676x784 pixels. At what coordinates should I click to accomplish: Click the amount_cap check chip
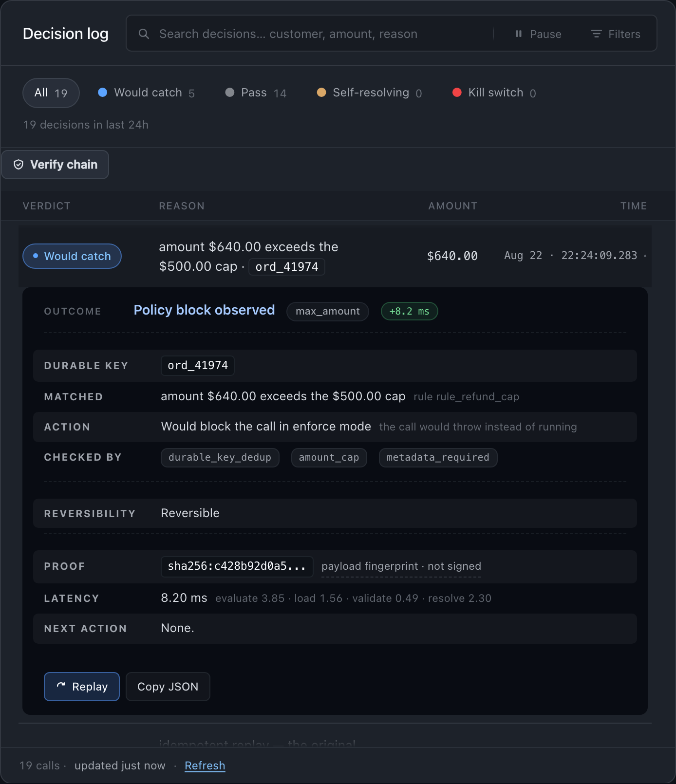click(x=329, y=458)
